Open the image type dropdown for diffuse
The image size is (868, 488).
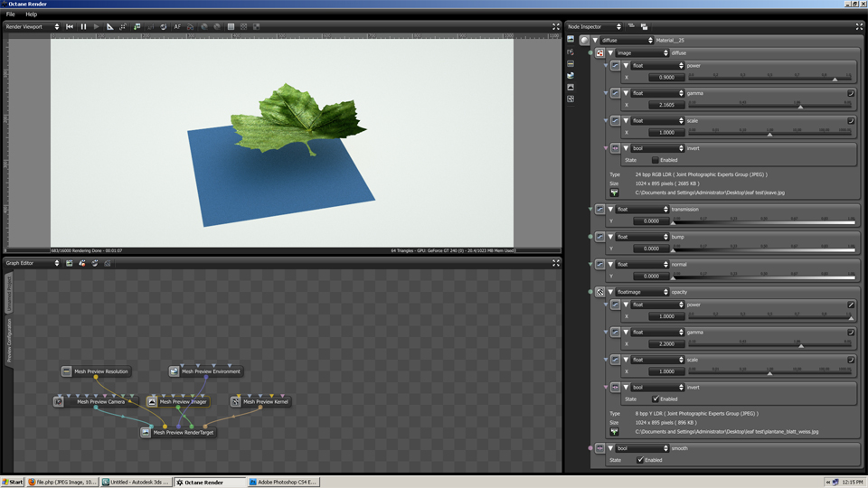point(643,53)
